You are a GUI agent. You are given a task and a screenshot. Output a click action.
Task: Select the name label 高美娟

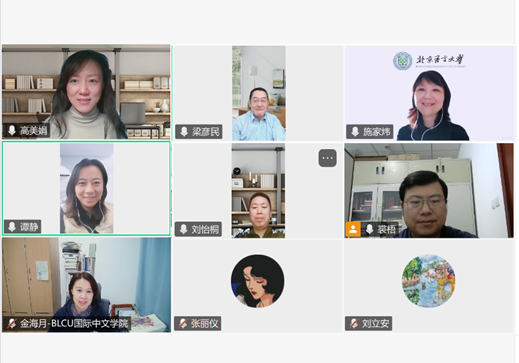33,131
